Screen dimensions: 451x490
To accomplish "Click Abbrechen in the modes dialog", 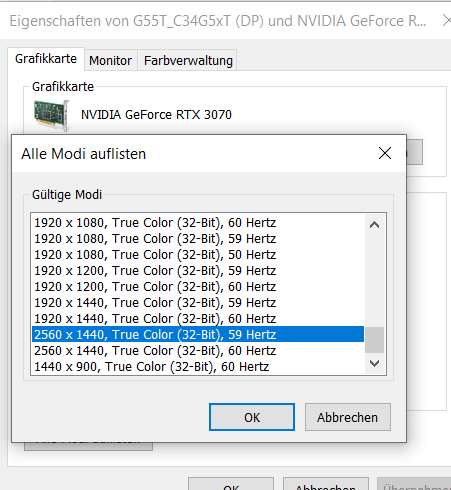I will tap(347, 417).
